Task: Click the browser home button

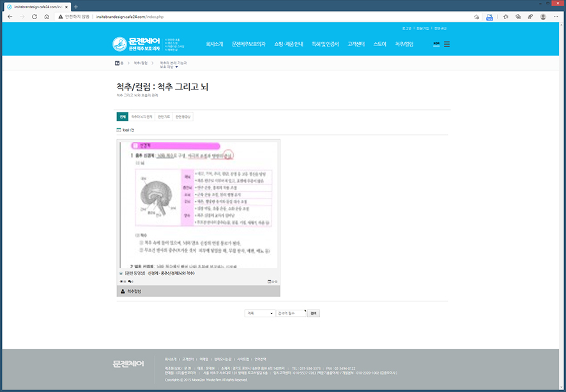Action: [47, 17]
